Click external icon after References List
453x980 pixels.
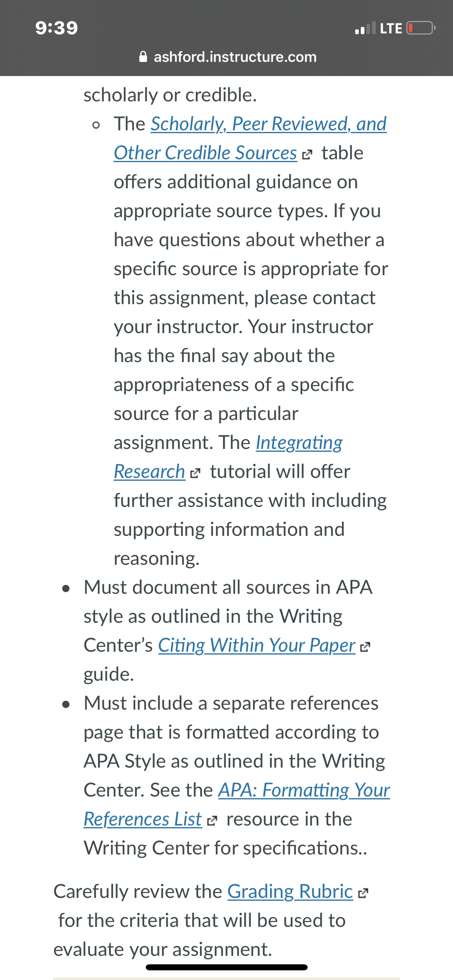[x=212, y=821]
